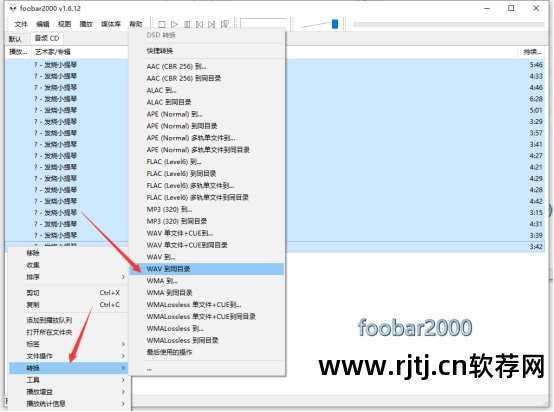Choose 剪切 Ctrl+X in the context menu

[68, 293]
